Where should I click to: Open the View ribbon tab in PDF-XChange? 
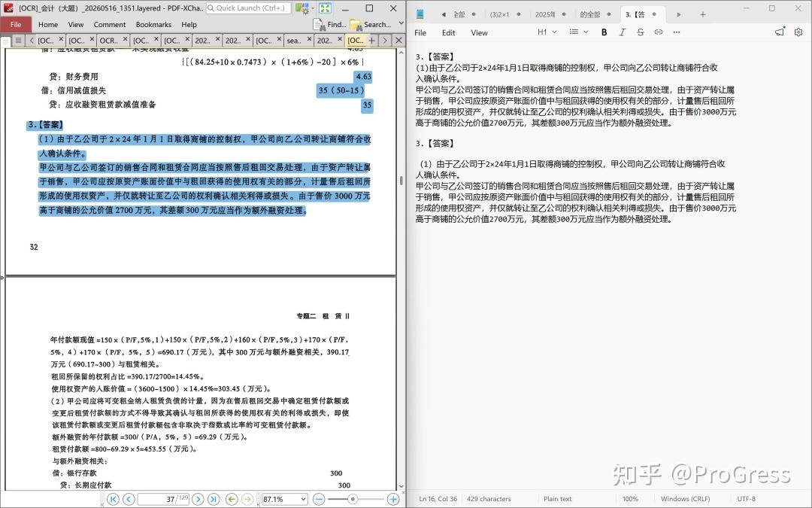(x=76, y=24)
